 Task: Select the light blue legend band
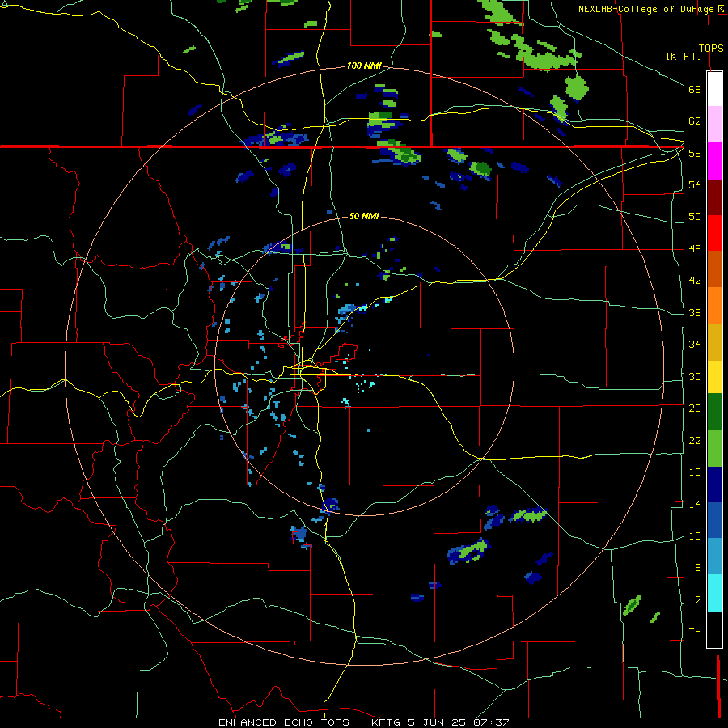click(714, 557)
